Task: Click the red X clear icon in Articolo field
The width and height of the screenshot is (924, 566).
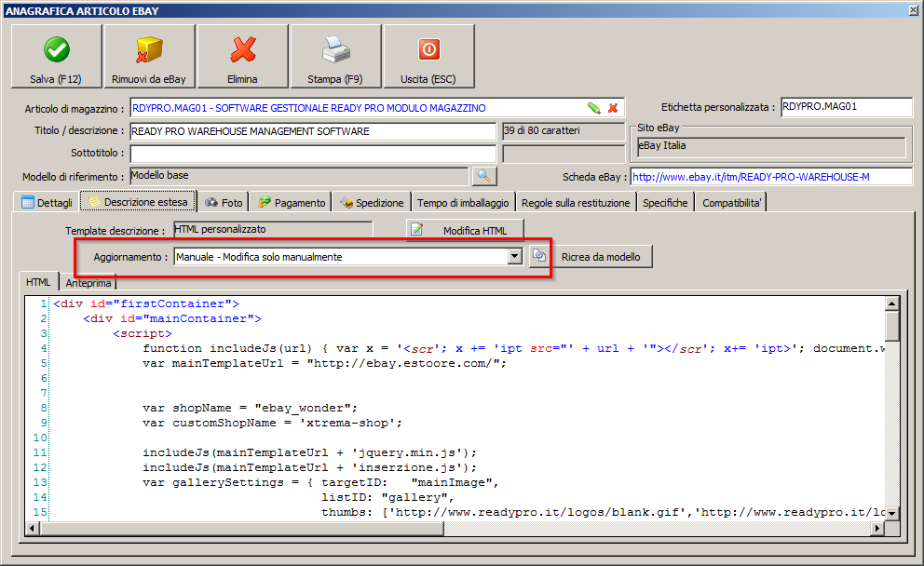Action: (613, 108)
